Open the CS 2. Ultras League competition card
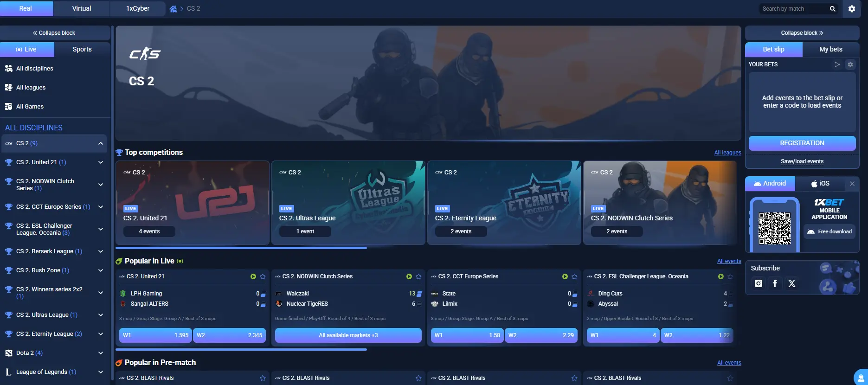868x385 pixels. (348, 203)
